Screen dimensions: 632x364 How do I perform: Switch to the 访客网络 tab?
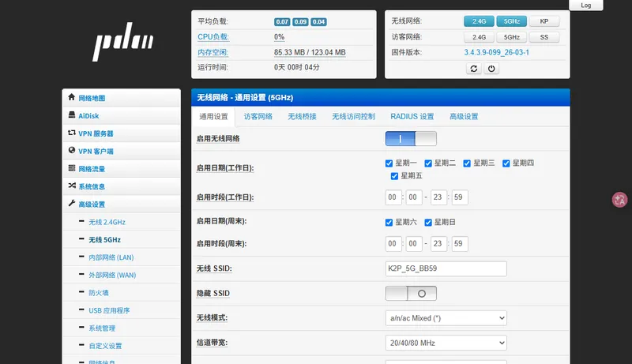coord(258,116)
